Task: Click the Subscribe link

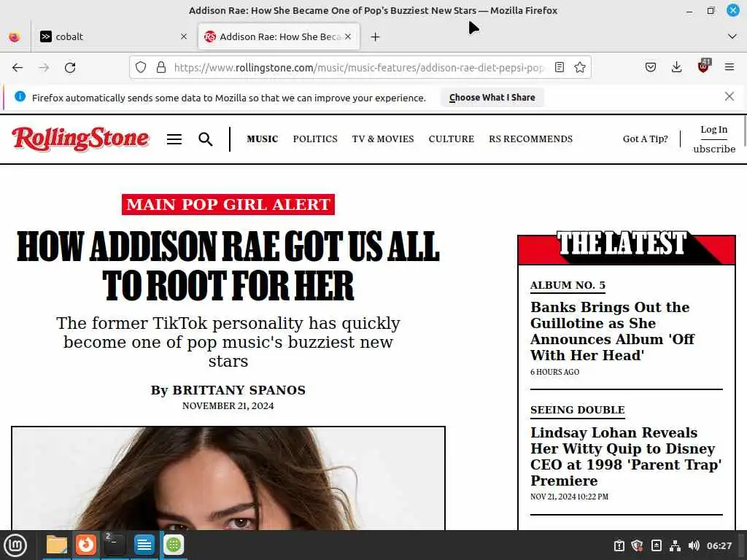Action: point(714,149)
